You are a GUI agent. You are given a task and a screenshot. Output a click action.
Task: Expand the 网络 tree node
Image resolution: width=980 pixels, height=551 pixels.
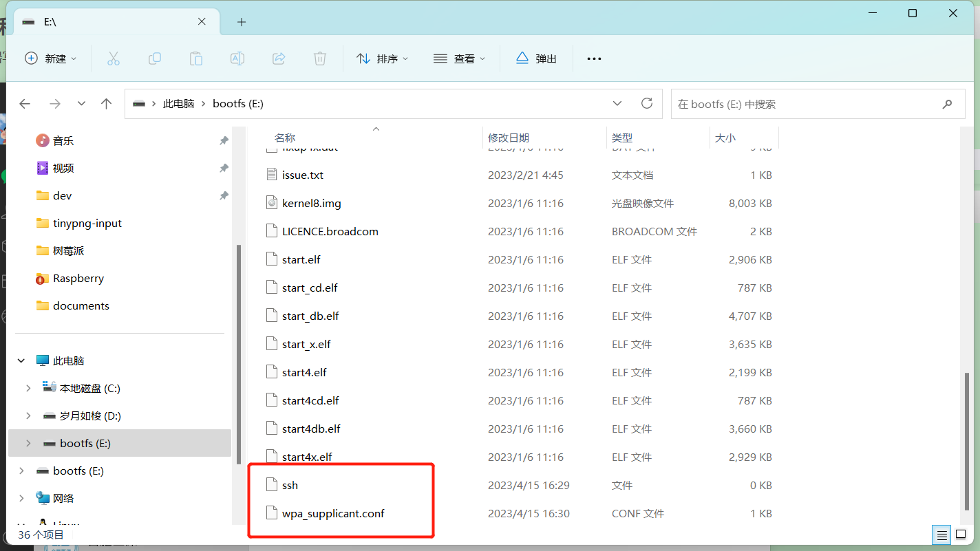(21, 498)
